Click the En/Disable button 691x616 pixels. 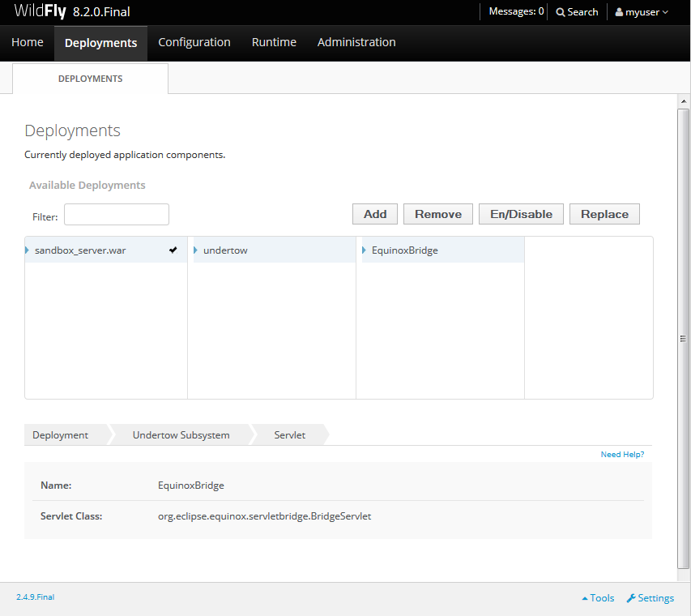pyautogui.click(x=522, y=214)
